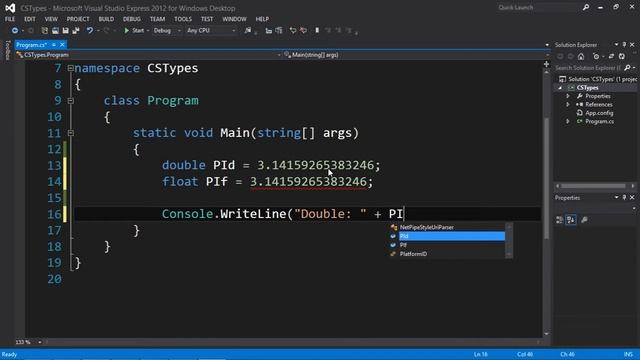Screen dimensions: 640x360
Task: Expand the Properties node in Solution Explorer
Action: click(568, 96)
